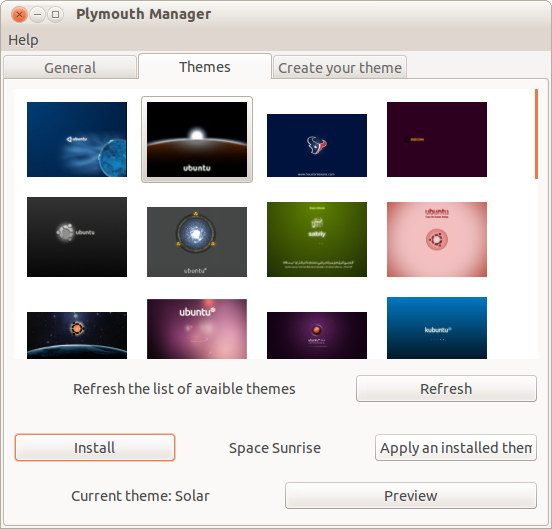
Task: Select the blue Ubuntu planet theme thumbnail
Action: tap(77, 139)
